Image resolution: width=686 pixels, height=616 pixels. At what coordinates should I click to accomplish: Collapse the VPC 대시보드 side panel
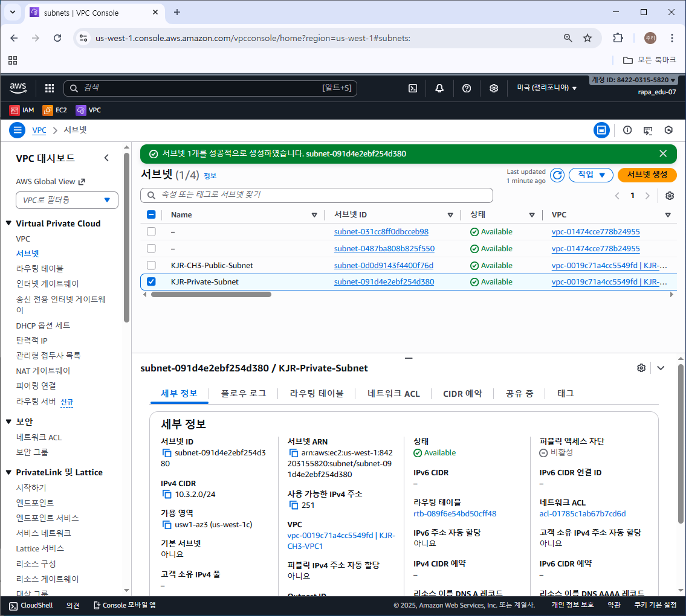[106, 158]
